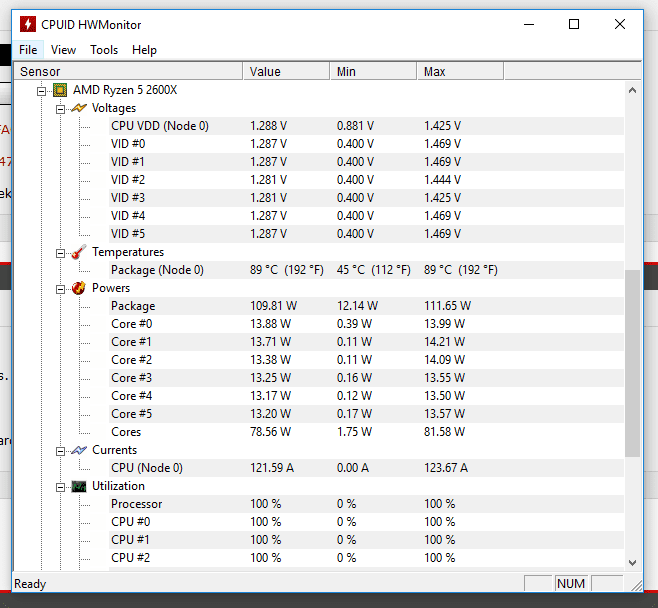
Task: Select the Core #4 power row
Action: (x=366, y=396)
